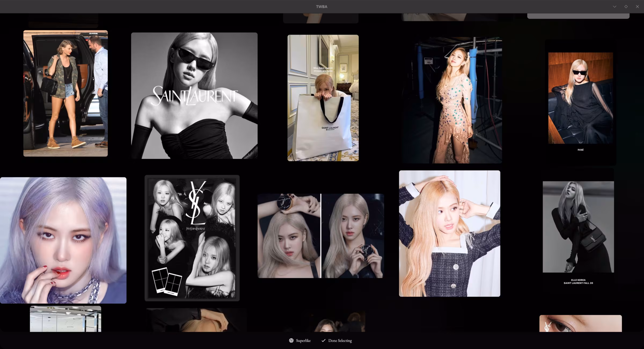The width and height of the screenshot is (644, 349).
Task: Click the Done Selecting label
Action: tap(340, 340)
